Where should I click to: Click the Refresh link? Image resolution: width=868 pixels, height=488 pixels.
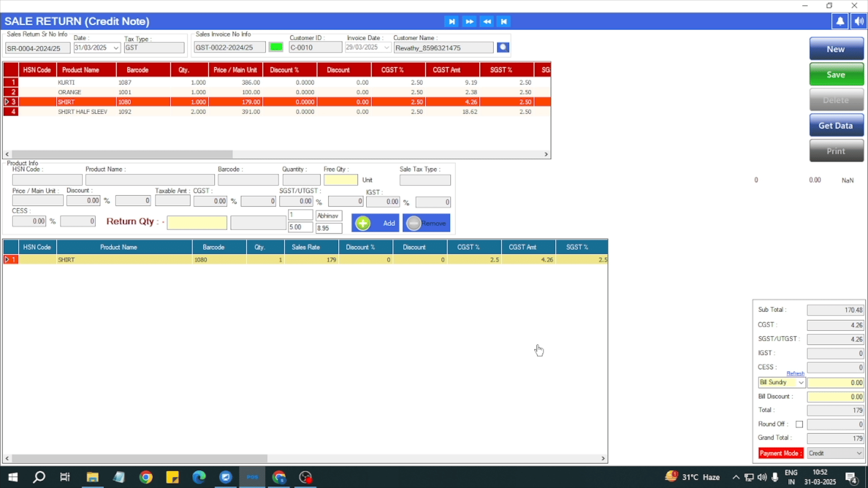tap(795, 374)
